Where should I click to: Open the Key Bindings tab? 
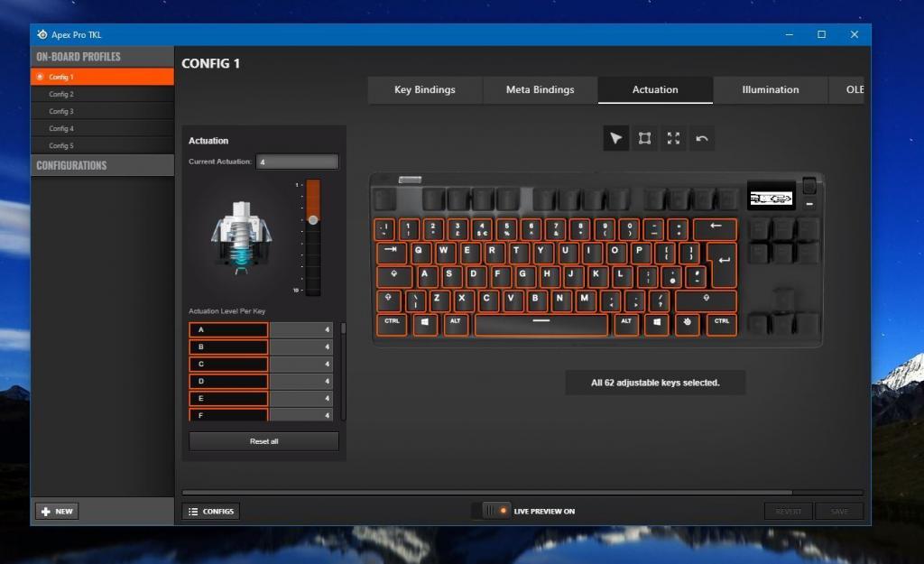[424, 89]
